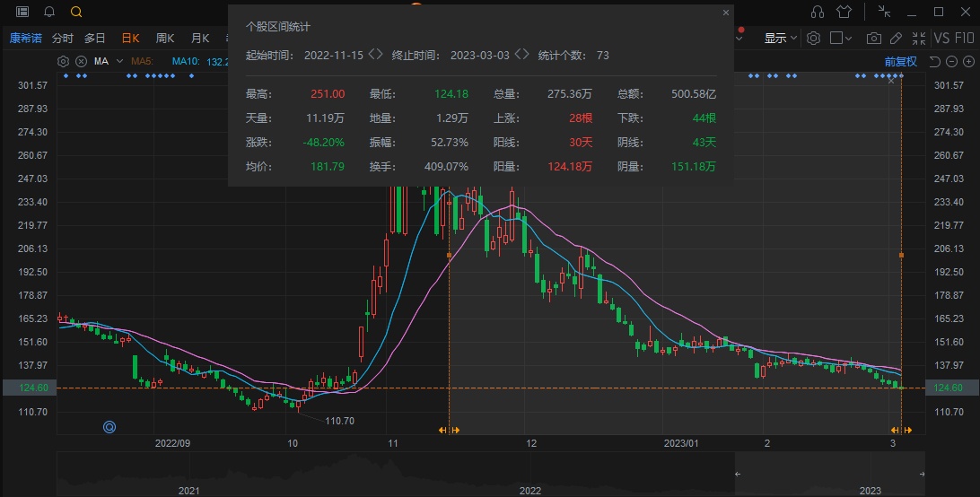Click the left arrow on the overview timeline
This screenshot has height=497, width=980.
(738, 474)
